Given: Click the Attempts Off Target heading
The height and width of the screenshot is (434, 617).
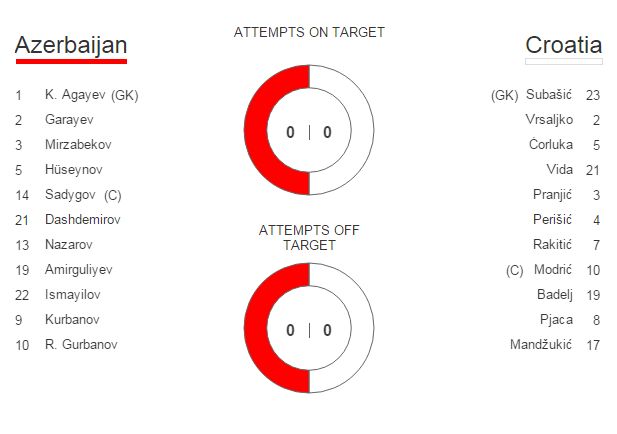Looking at the screenshot, I should [x=309, y=237].
